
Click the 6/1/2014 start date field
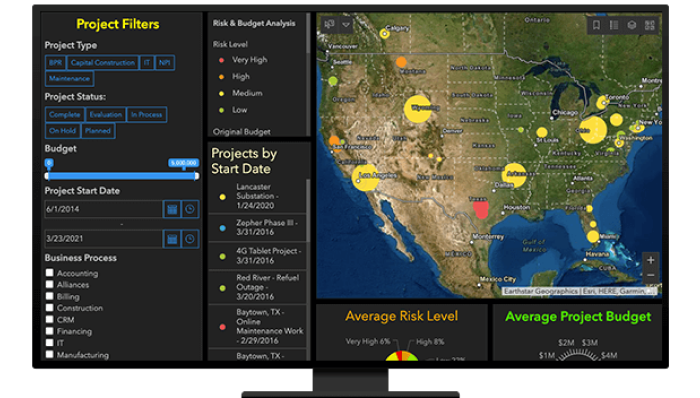pyautogui.click(x=104, y=209)
